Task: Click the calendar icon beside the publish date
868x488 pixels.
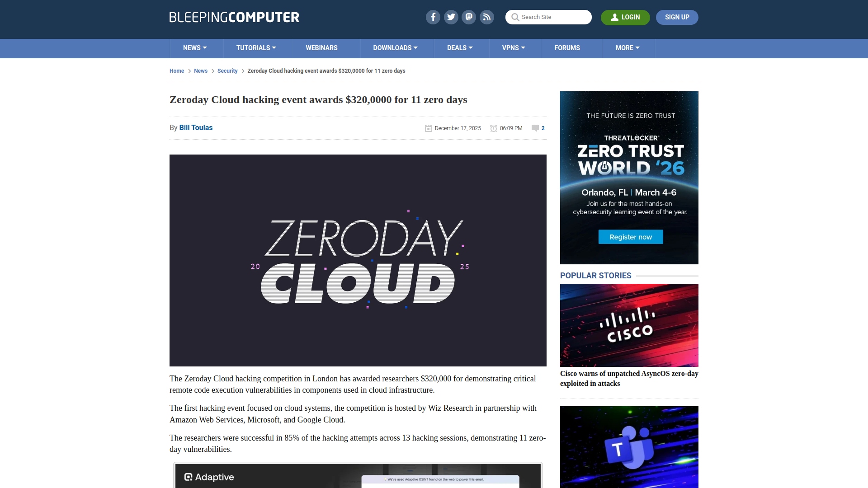Action: 428,128
